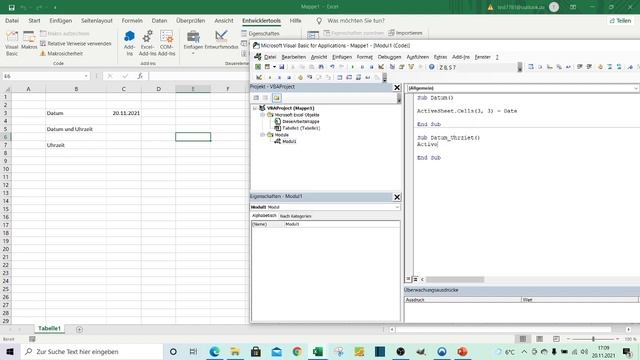Open the blue Add-Ins ribbon button
This screenshot has width=640, height=360.
click(129, 43)
